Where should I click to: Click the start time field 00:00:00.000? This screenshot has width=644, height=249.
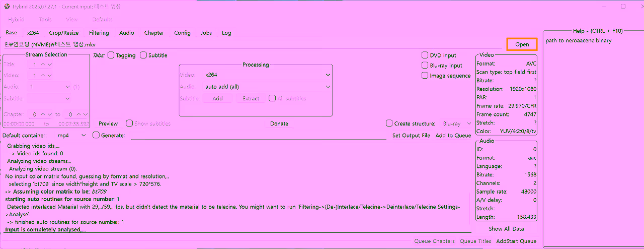click(x=20, y=124)
